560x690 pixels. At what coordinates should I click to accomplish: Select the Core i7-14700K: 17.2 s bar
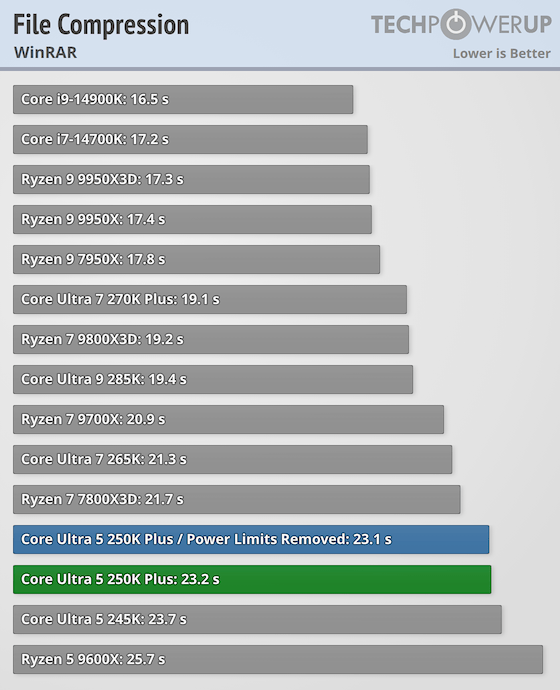tap(190, 139)
